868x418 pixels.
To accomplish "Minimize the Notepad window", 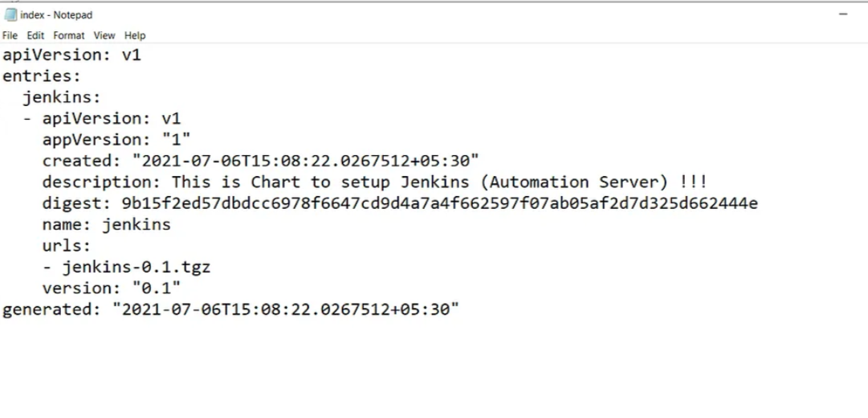I will click(x=843, y=14).
